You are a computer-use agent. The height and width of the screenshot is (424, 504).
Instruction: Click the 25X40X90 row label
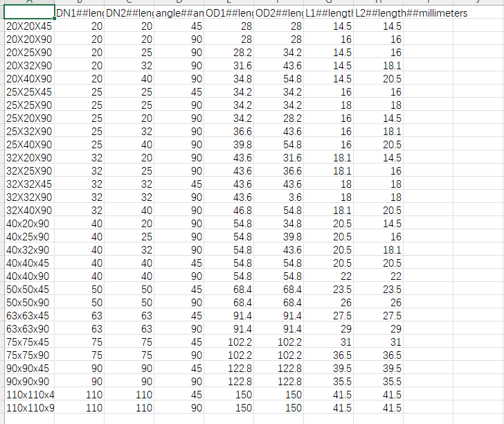[28, 145]
